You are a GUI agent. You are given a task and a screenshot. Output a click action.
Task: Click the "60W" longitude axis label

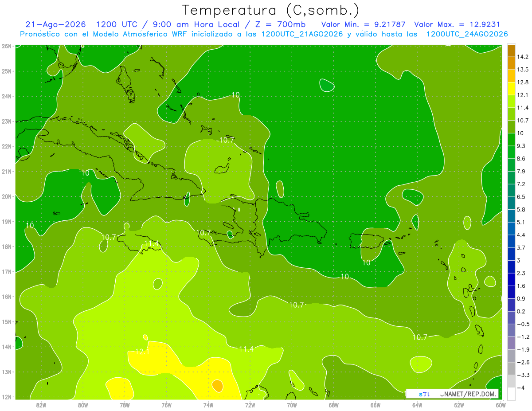[x=501, y=405]
